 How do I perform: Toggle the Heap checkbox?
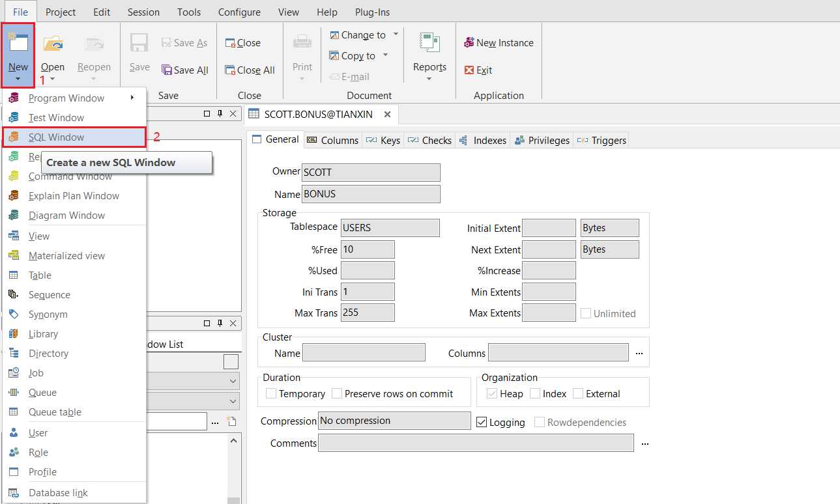493,394
